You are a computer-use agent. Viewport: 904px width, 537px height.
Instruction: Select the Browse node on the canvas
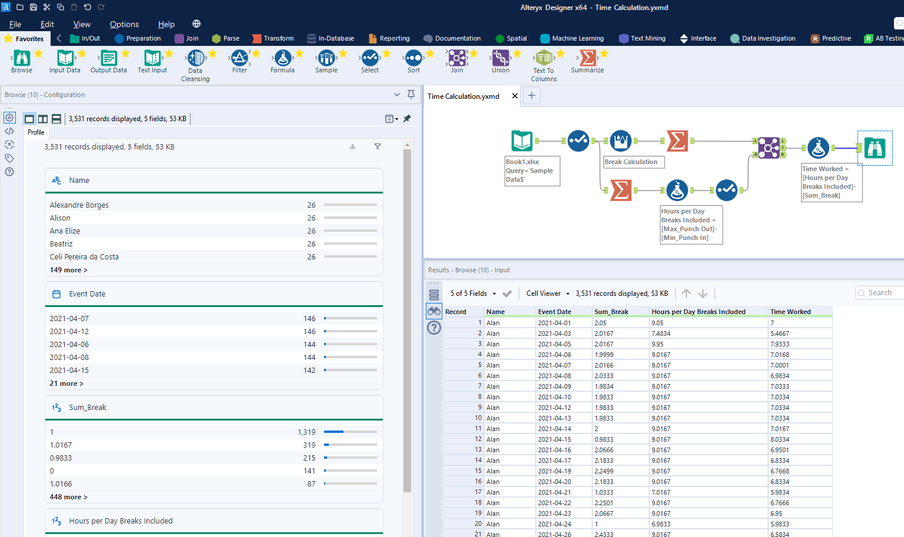[874, 148]
